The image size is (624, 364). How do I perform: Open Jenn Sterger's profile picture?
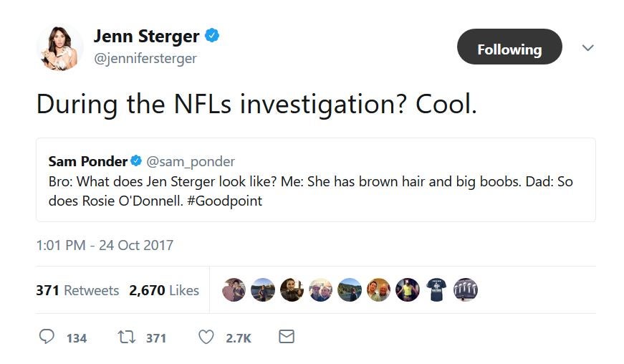click(60, 47)
